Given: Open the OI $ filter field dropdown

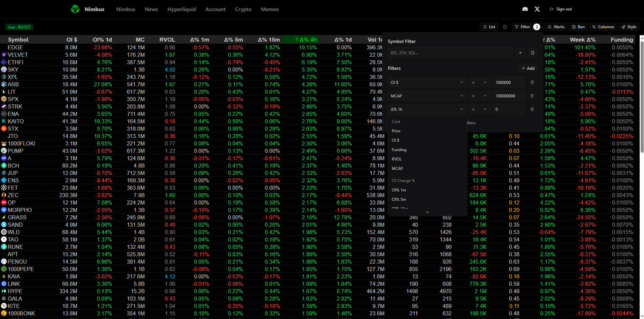Looking at the screenshot, I should tap(427, 82).
